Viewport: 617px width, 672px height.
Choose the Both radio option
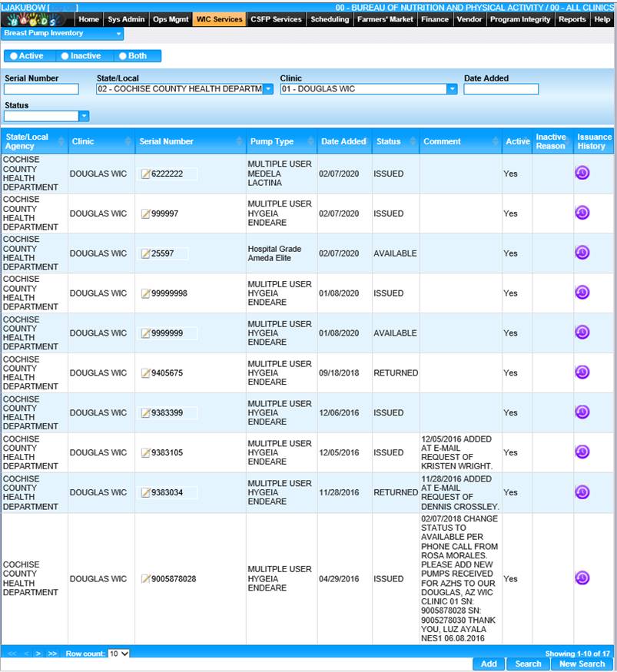123,56
